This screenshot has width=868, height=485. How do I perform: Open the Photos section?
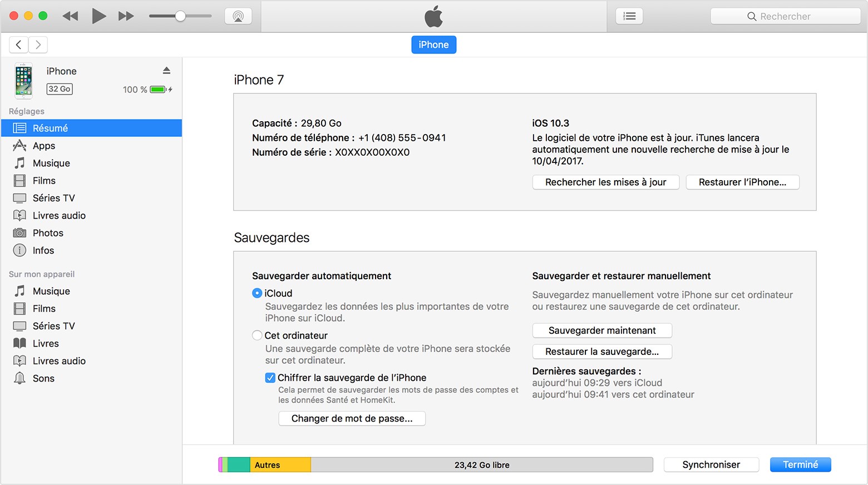[49, 232]
